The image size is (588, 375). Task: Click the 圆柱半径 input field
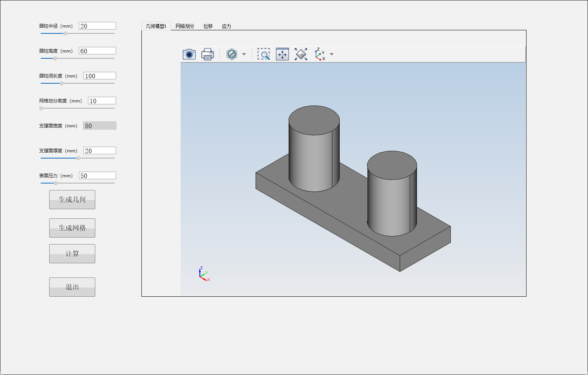(97, 26)
